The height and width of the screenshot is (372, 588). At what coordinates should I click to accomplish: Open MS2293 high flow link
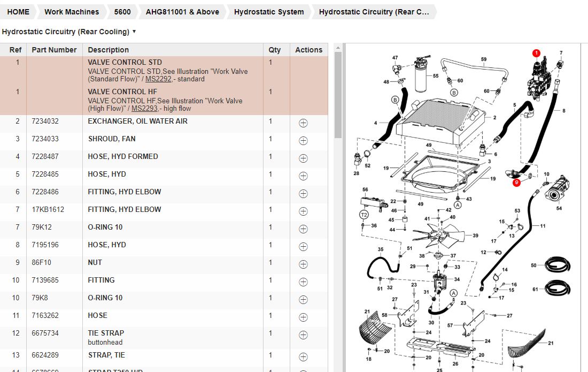pyautogui.click(x=144, y=108)
